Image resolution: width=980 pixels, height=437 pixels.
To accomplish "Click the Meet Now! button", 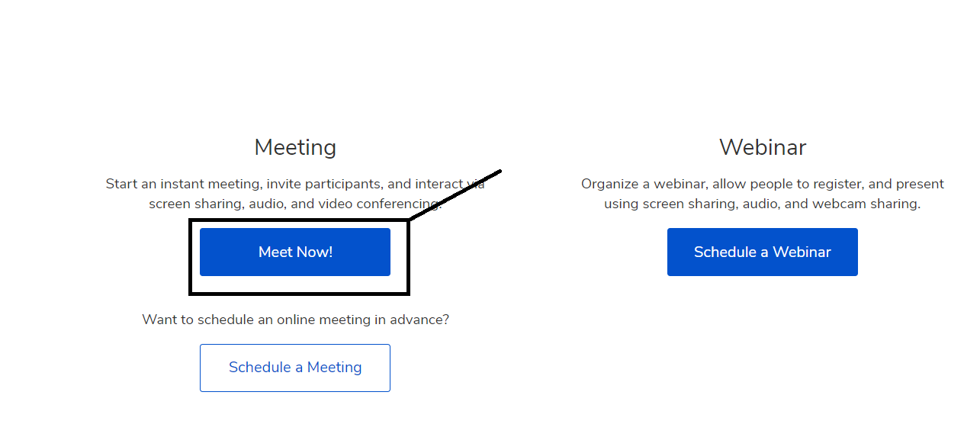I will tap(295, 252).
